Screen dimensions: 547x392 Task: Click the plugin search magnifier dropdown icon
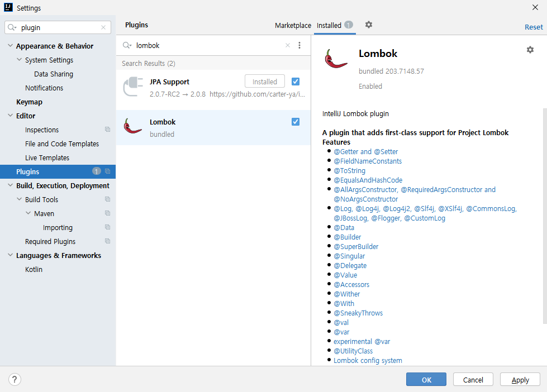[127, 45]
